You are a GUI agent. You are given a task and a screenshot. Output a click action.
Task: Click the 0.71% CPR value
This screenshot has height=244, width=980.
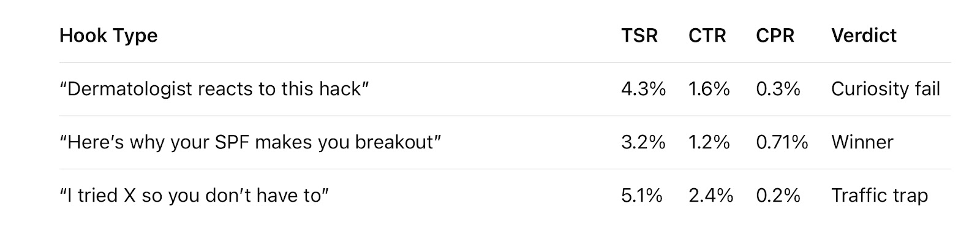click(x=782, y=142)
